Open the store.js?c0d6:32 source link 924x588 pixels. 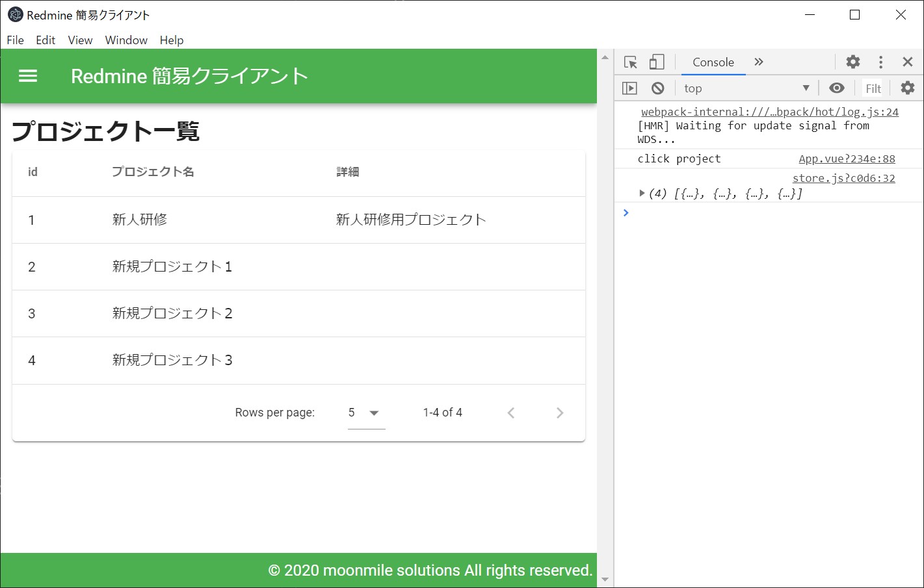click(843, 179)
